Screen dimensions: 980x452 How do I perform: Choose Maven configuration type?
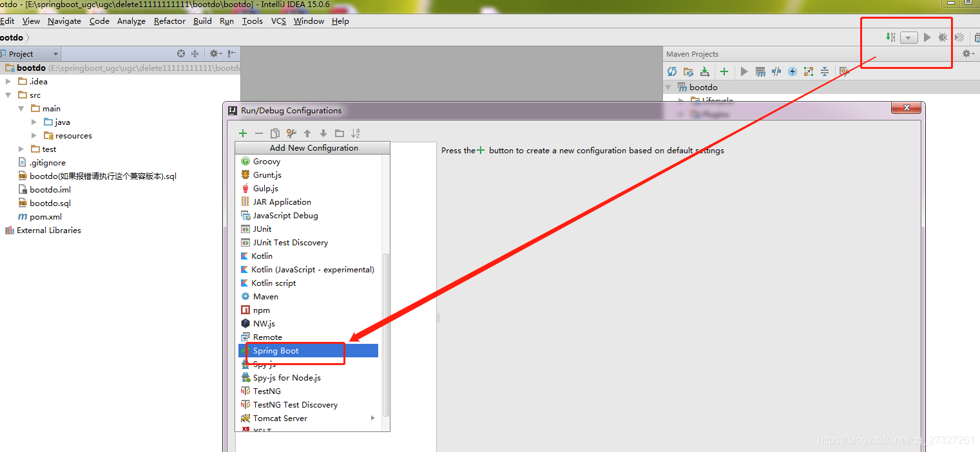pyautogui.click(x=308, y=296)
